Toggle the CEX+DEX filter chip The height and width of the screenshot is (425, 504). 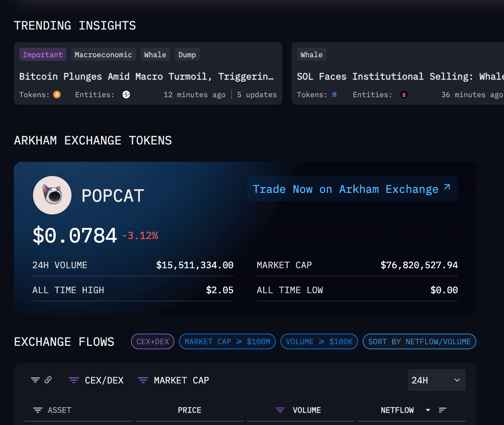pyautogui.click(x=153, y=342)
